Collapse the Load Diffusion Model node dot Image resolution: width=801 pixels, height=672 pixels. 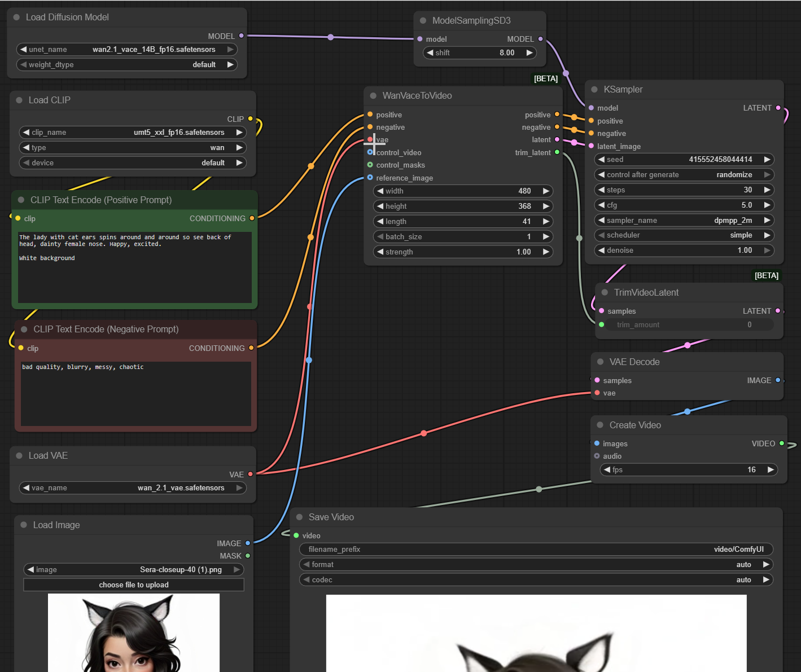16,17
